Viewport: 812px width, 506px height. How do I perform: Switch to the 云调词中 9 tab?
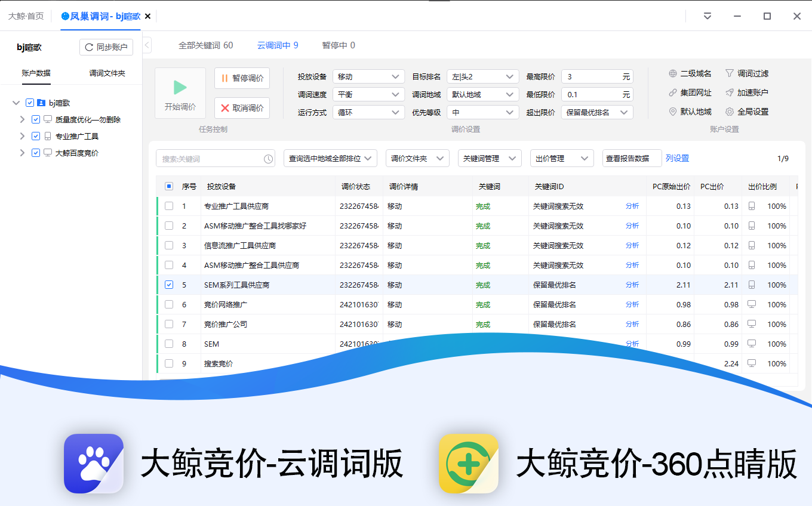[x=278, y=45]
